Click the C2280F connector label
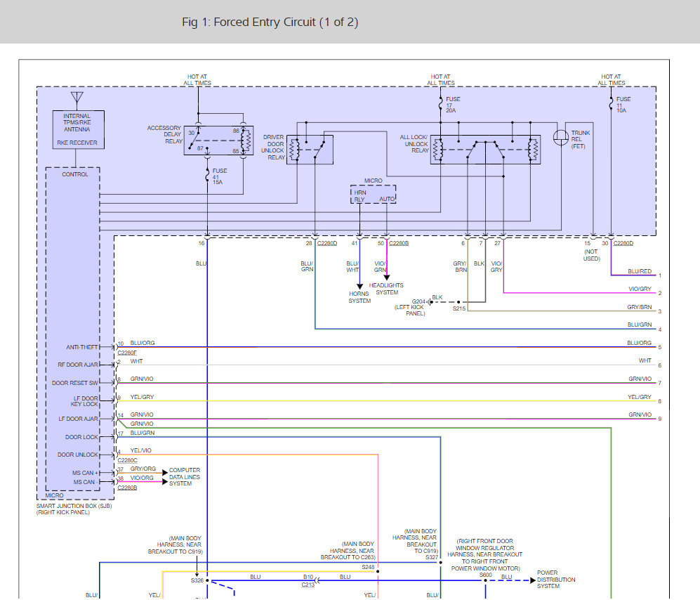Image resolution: width=700 pixels, height=600 pixels. [x=126, y=353]
